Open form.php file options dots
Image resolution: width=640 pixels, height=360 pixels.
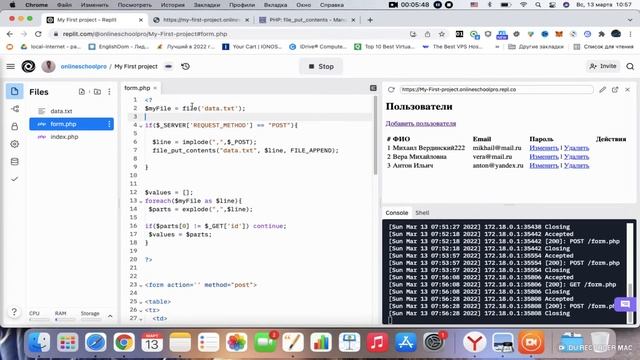[109, 124]
